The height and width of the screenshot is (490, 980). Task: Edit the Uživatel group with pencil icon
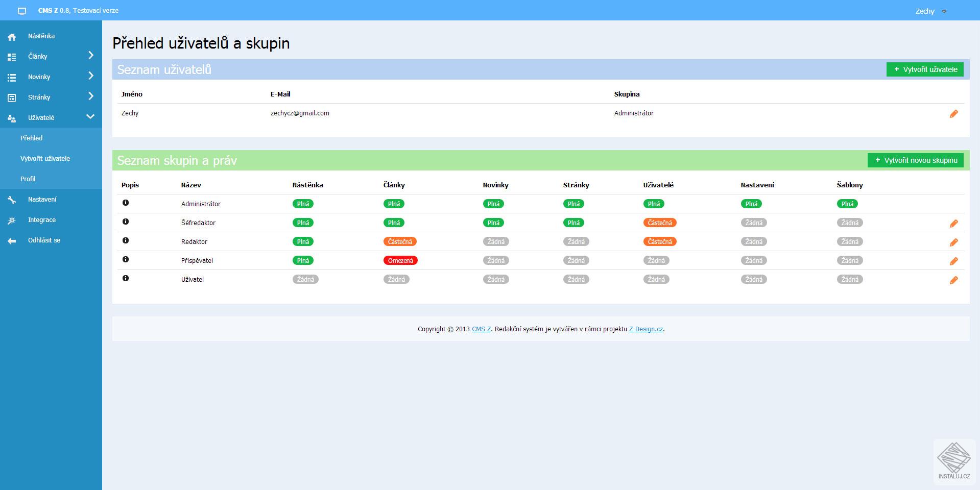pos(953,280)
